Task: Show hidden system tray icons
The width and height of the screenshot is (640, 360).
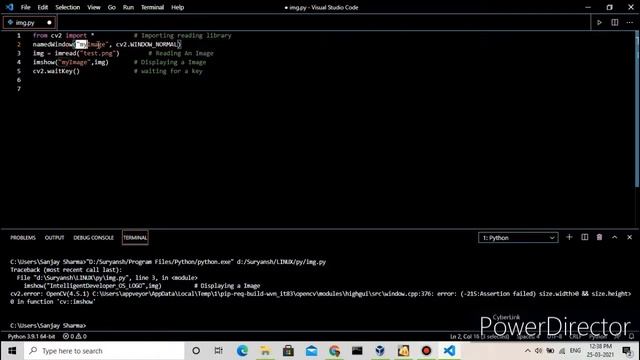Action: point(527,351)
